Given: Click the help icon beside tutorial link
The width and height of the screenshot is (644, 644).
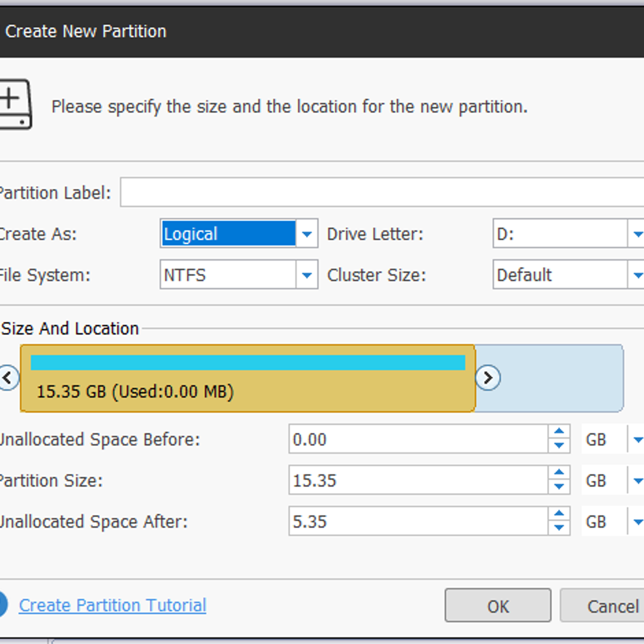Looking at the screenshot, I should [x=3, y=604].
